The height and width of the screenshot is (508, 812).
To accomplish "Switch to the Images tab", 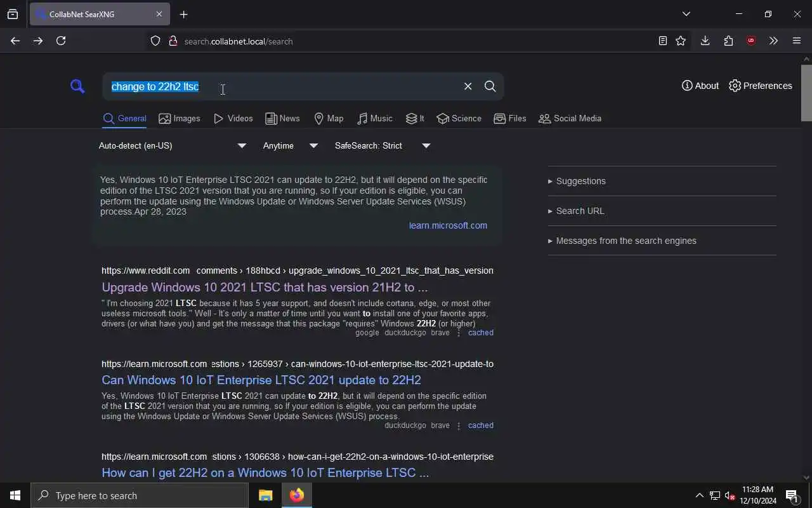I will click(x=180, y=119).
